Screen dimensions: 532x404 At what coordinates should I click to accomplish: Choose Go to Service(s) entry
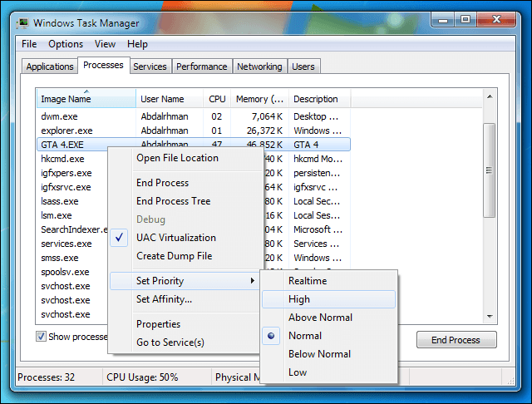(x=185, y=342)
